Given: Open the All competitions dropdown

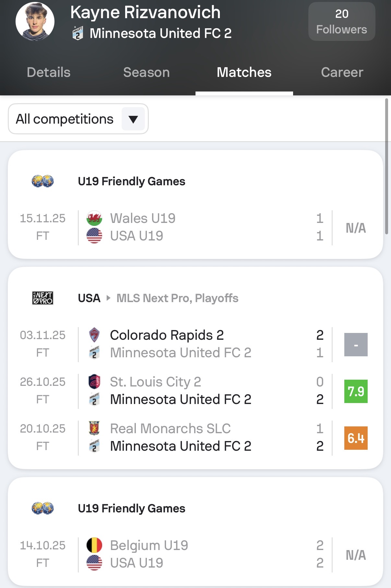Looking at the screenshot, I should tap(65, 119).
